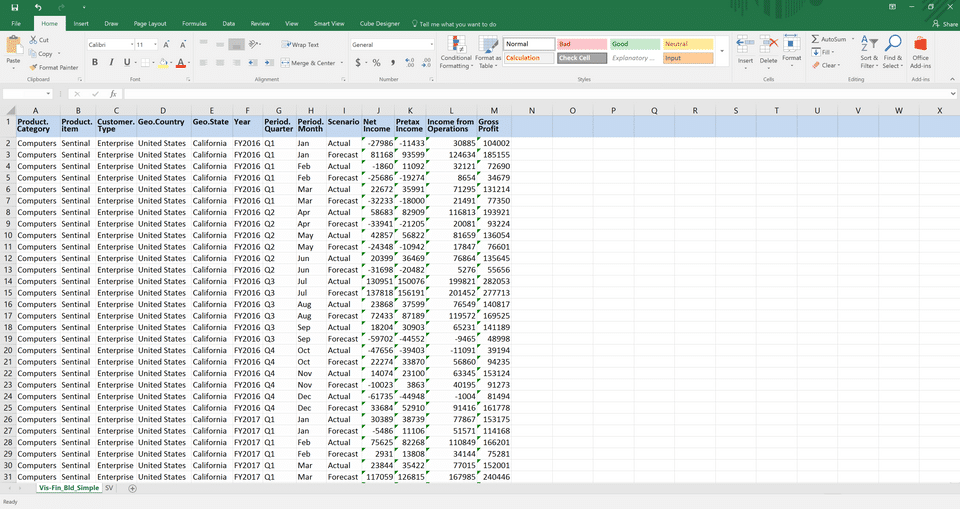The width and height of the screenshot is (960, 509).
Task: Toggle bold formatting
Action: coord(95,62)
